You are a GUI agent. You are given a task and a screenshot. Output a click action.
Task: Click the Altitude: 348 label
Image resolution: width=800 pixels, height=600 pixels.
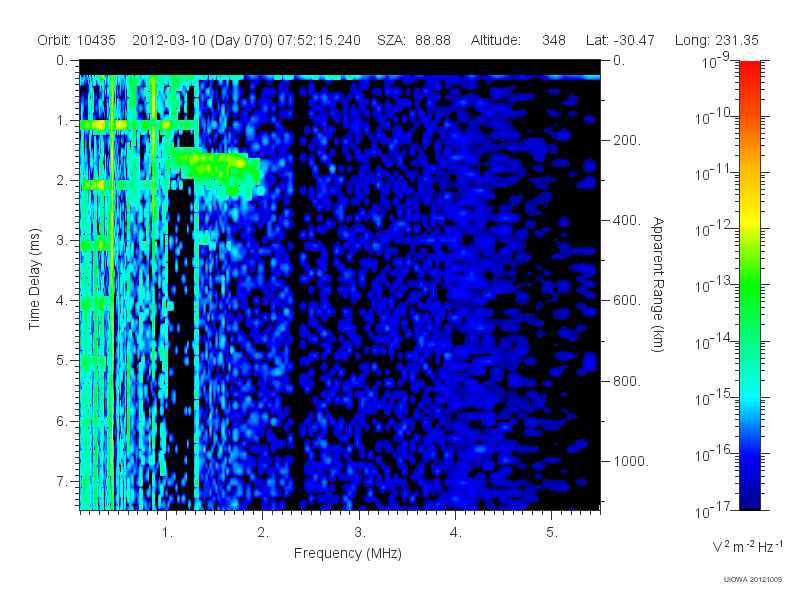tap(518, 40)
